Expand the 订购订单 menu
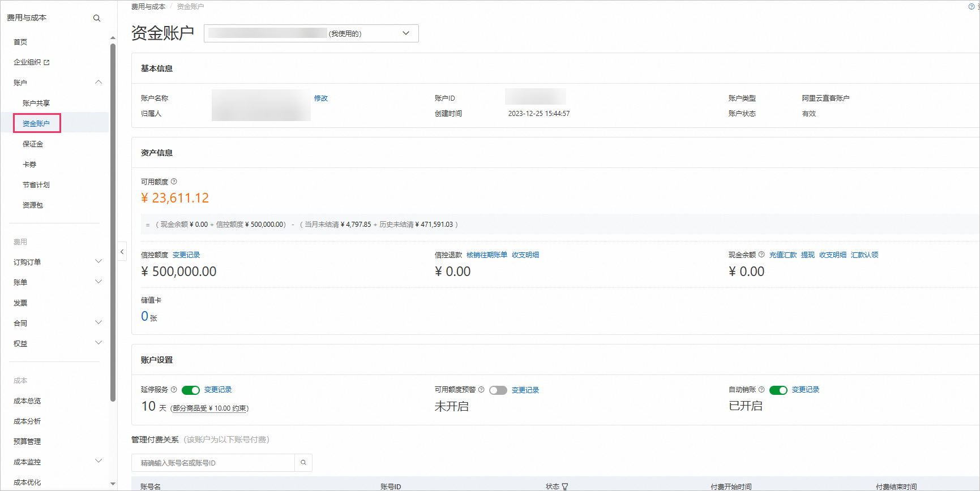The width and height of the screenshot is (980, 491). pos(99,261)
